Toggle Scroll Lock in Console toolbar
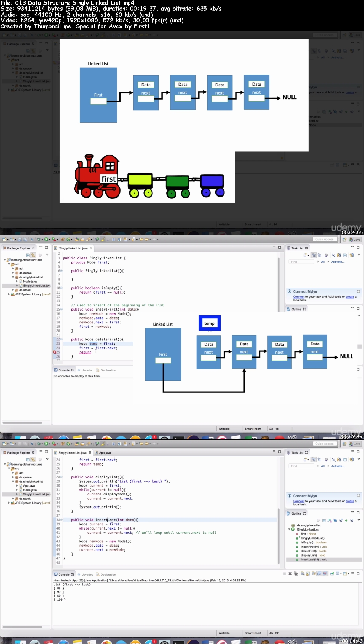 (308, 574)
